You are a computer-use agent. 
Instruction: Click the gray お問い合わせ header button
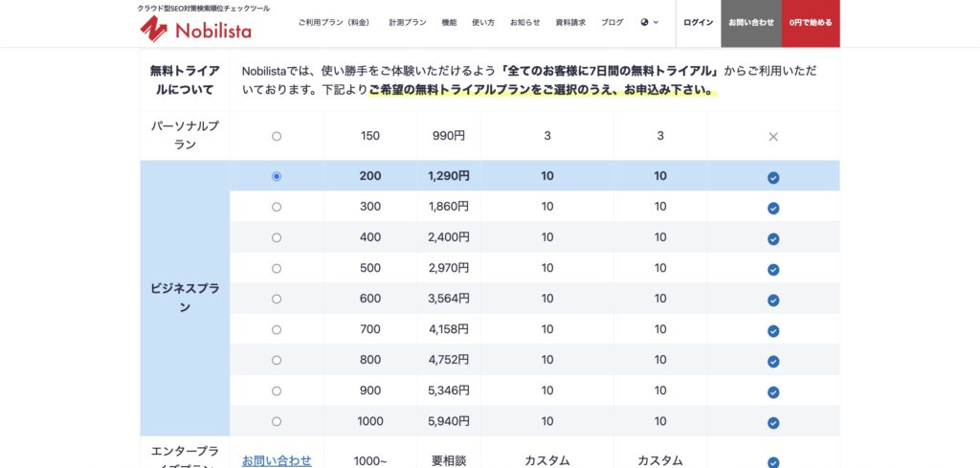pos(750,22)
